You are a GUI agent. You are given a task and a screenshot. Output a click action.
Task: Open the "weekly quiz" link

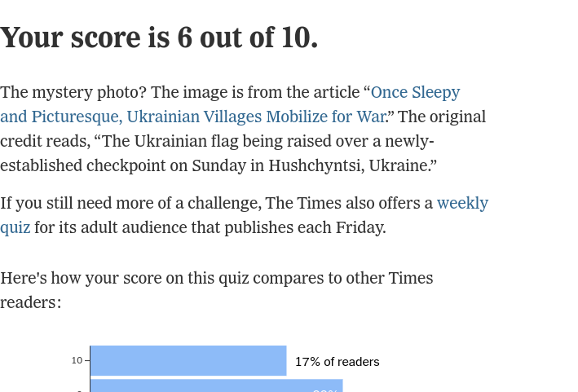point(461,203)
